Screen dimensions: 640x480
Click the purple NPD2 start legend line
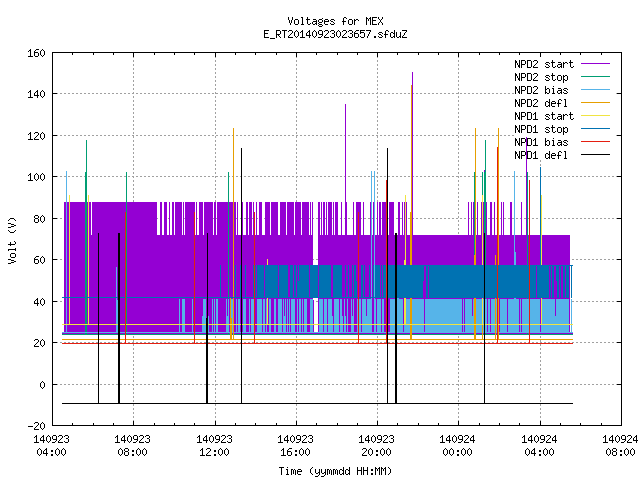[595, 64]
